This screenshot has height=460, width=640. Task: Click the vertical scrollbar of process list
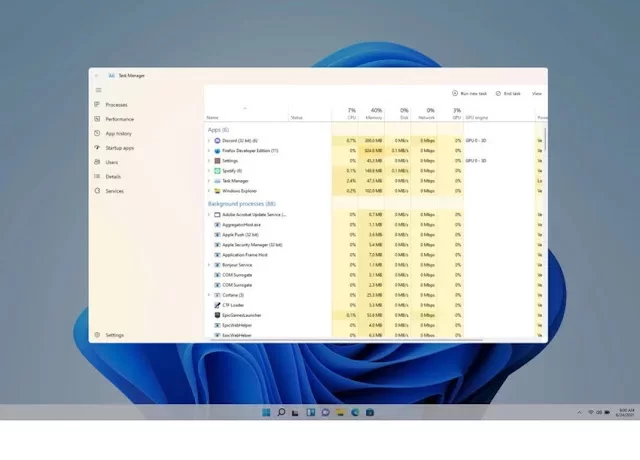pos(545,139)
